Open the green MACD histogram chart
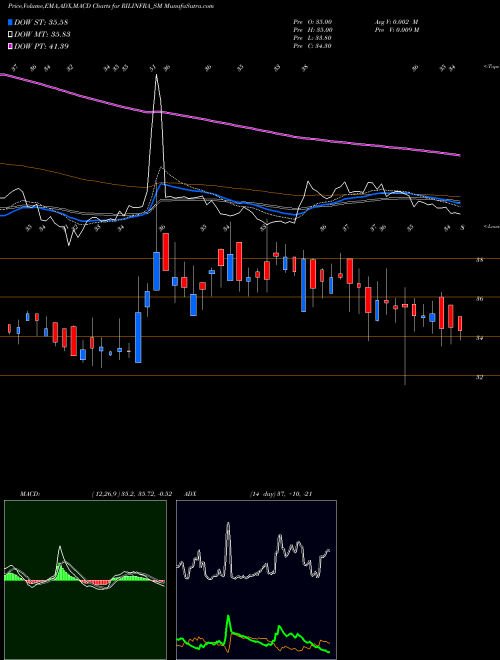This screenshot has width=500, height=660. click(85, 580)
